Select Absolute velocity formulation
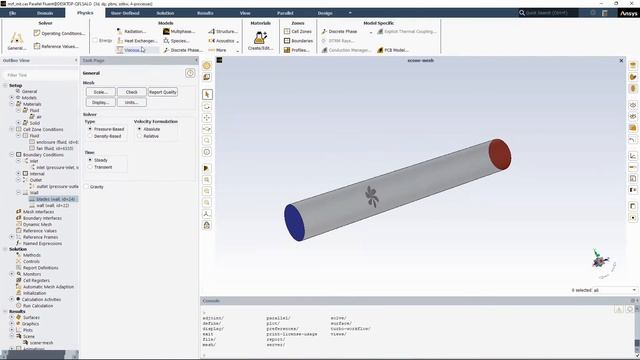The width and height of the screenshot is (640, 360). (x=139, y=129)
